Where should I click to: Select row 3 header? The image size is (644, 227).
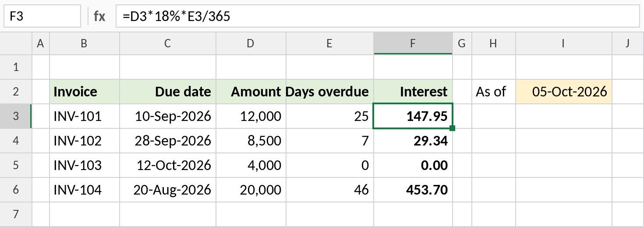16,116
